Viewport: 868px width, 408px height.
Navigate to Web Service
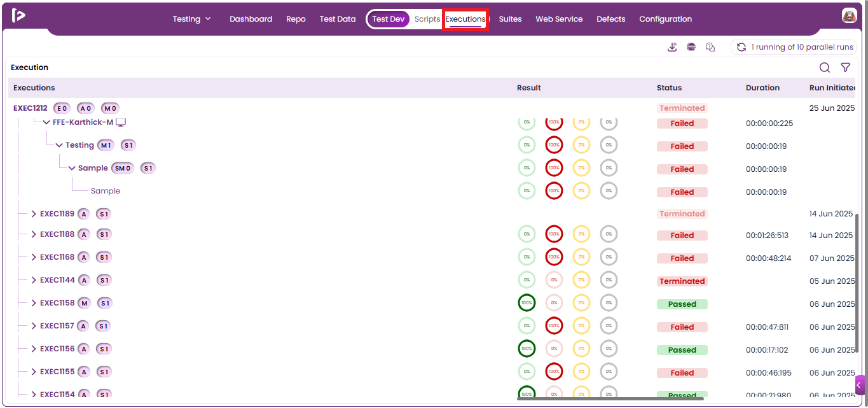pos(559,19)
